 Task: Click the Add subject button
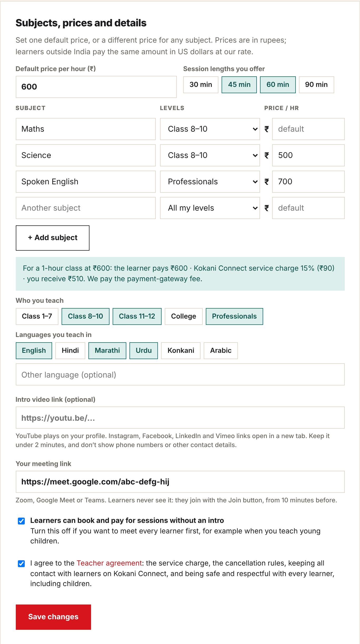(53, 238)
